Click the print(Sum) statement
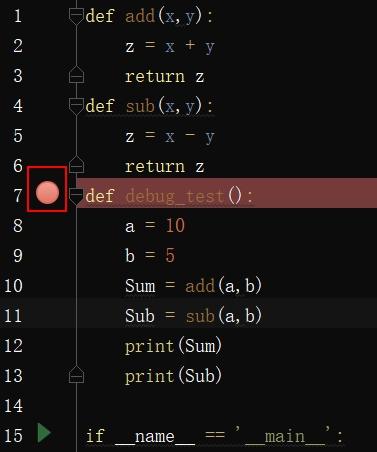377x452 pixels. (173, 346)
